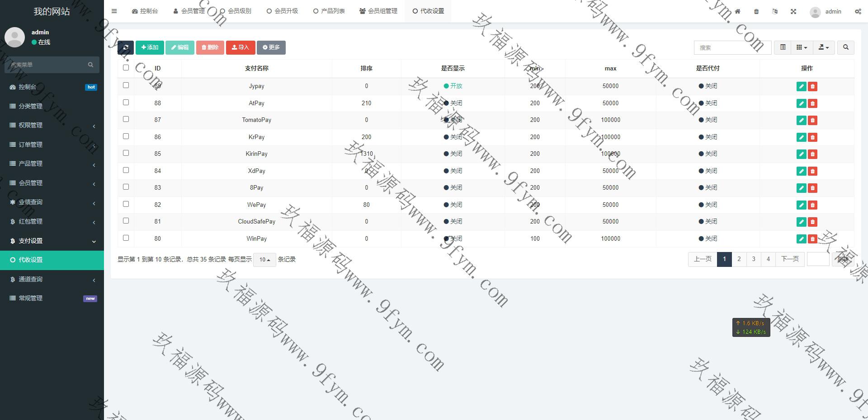Open 通道查询 in the sidebar menu

click(52, 279)
